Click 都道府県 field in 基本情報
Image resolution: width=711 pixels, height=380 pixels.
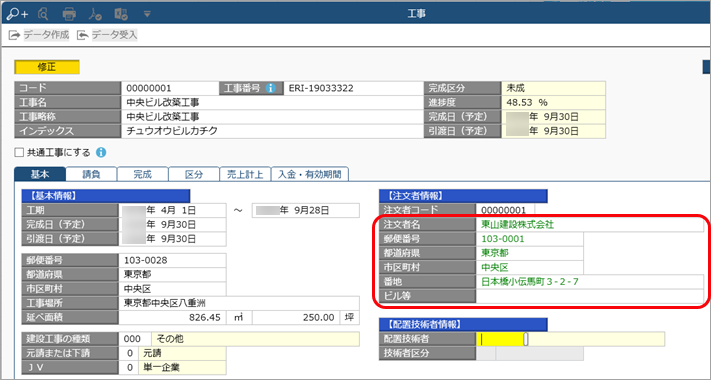point(172,274)
